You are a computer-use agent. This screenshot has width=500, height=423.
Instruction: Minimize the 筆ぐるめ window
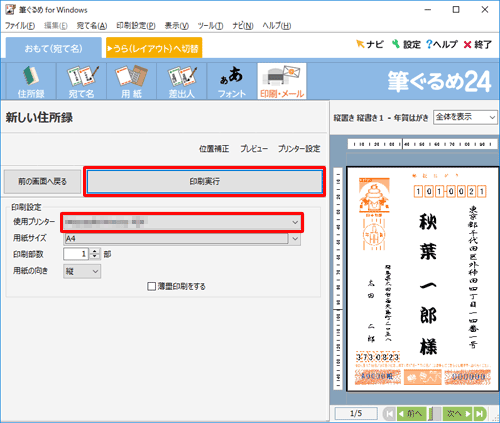click(x=428, y=10)
